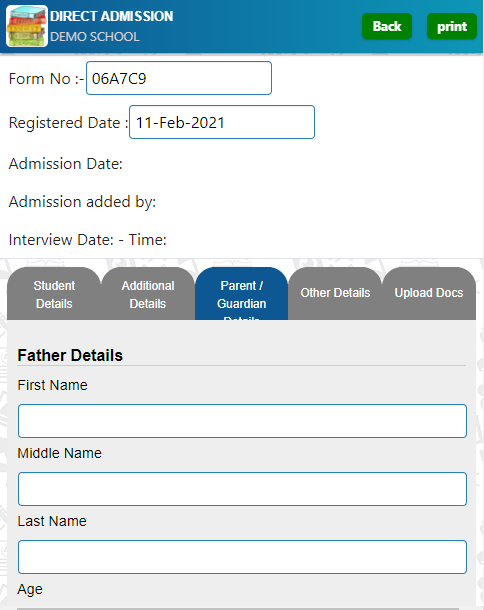Click the Admission Date label
This screenshot has height=610, width=484.
(x=66, y=164)
